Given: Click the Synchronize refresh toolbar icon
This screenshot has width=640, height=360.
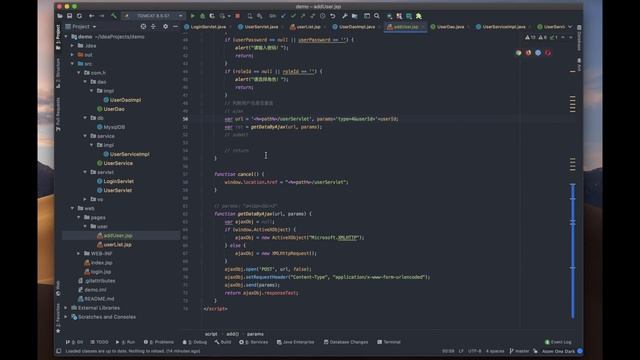Looking at the screenshot, I should click(x=80, y=16).
